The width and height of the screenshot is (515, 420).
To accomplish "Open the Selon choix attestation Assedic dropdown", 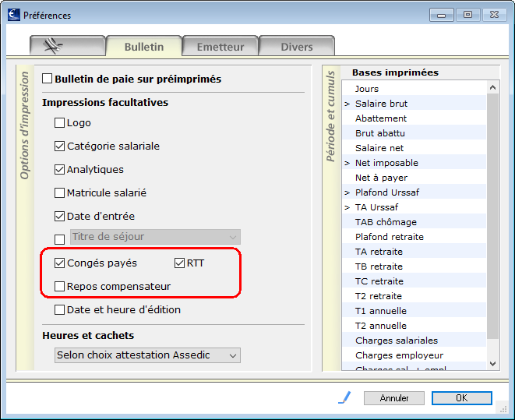I will tap(147, 355).
